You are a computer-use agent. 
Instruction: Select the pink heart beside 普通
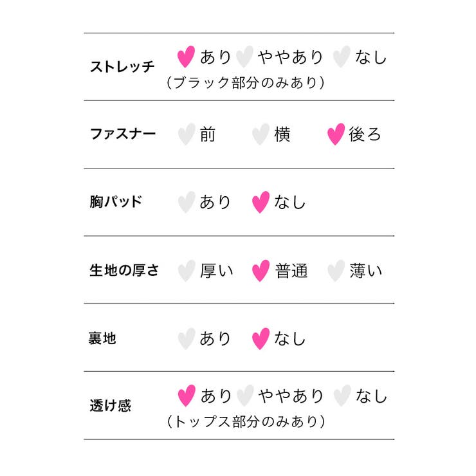pos(261,271)
